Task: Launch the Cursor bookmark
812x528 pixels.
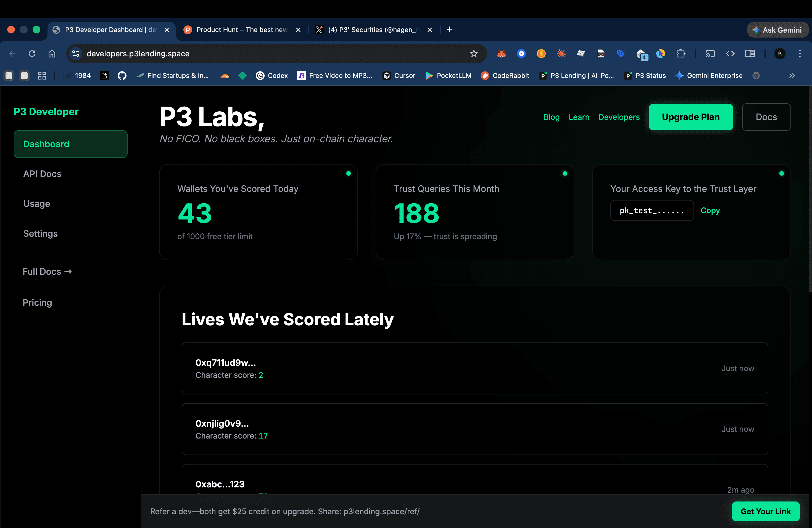Action: point(399,75)
